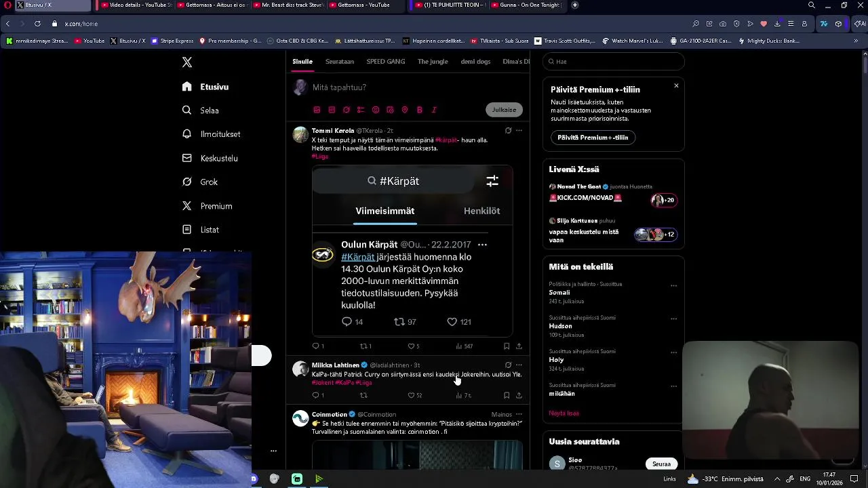Click the Grok enhance icon in composer

point(347,110)
